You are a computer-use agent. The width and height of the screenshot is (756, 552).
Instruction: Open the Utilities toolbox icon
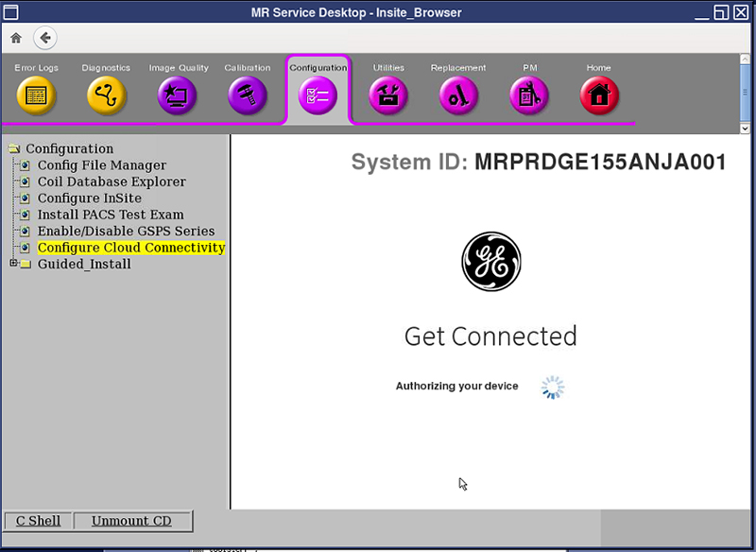tap(388, 95)
